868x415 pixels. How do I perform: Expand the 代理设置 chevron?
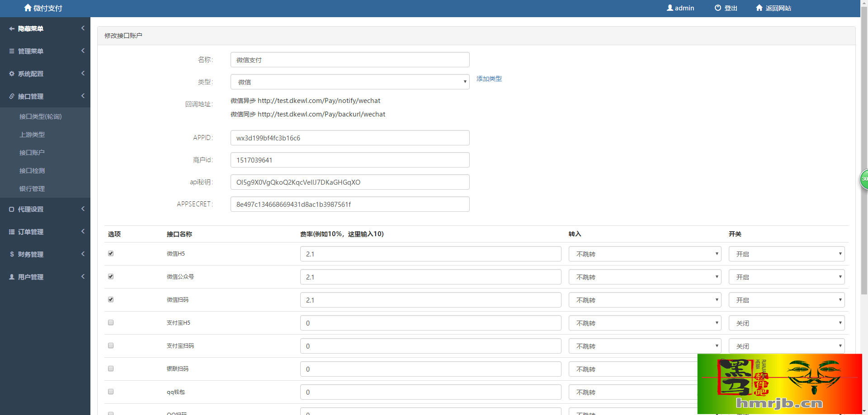coord(83,209)
